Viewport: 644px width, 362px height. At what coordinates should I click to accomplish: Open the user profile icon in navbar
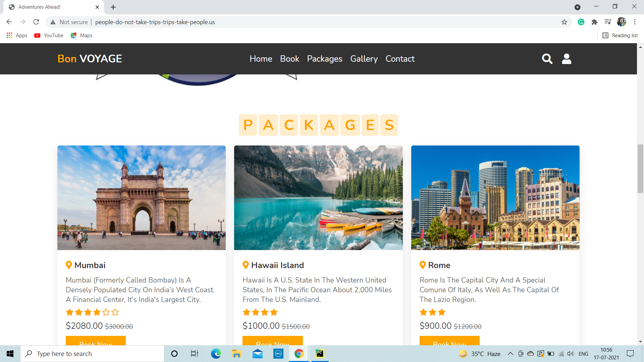pos(567,59)
